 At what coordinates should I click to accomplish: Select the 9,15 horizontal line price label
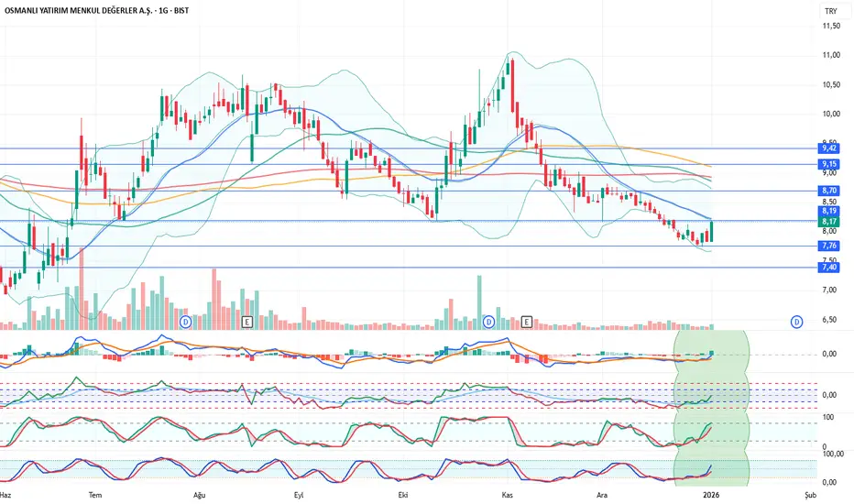(829, 164)
